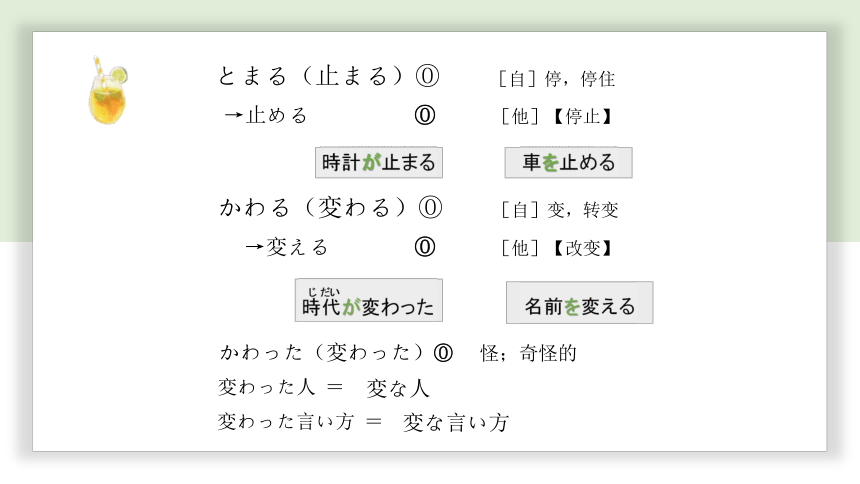
Task: Click the iced tea drink icon
Action: click(x=108, y=91)
